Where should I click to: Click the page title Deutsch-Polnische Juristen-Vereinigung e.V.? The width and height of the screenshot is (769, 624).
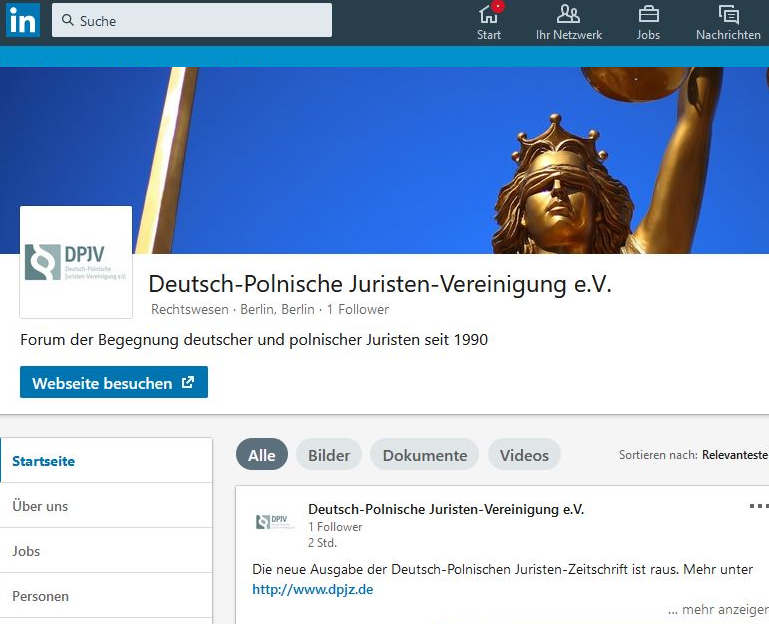pyautogui.click(x=380, y=284)
